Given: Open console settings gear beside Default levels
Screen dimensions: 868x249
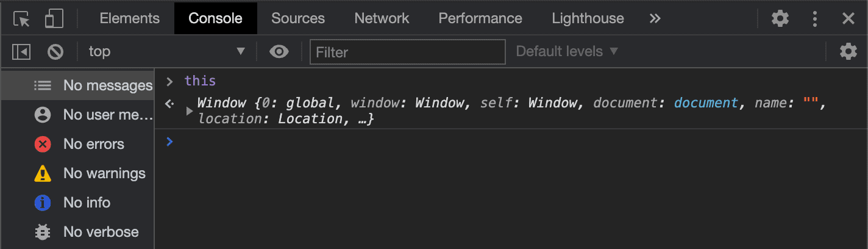Looking at the screenshot, I should [x=848, y=52].
